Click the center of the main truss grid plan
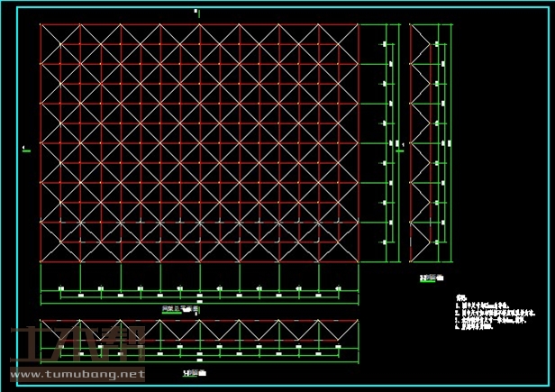Viewport: 555px width, 392px height. (x=199, y=143)
